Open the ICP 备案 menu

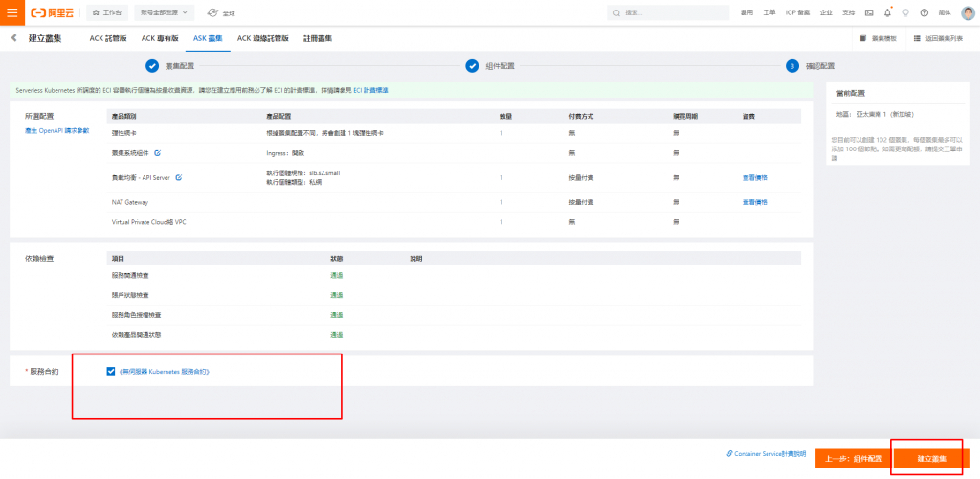point(797,12)
